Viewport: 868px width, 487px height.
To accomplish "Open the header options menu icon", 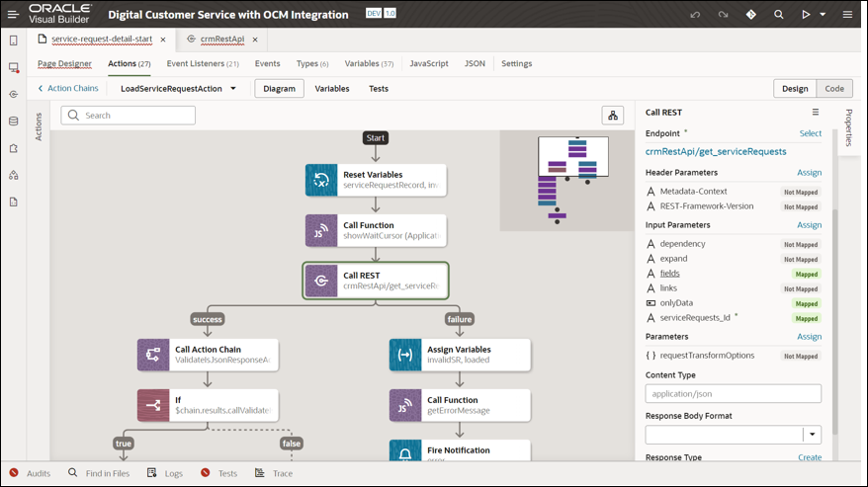I will coord(847,15).
